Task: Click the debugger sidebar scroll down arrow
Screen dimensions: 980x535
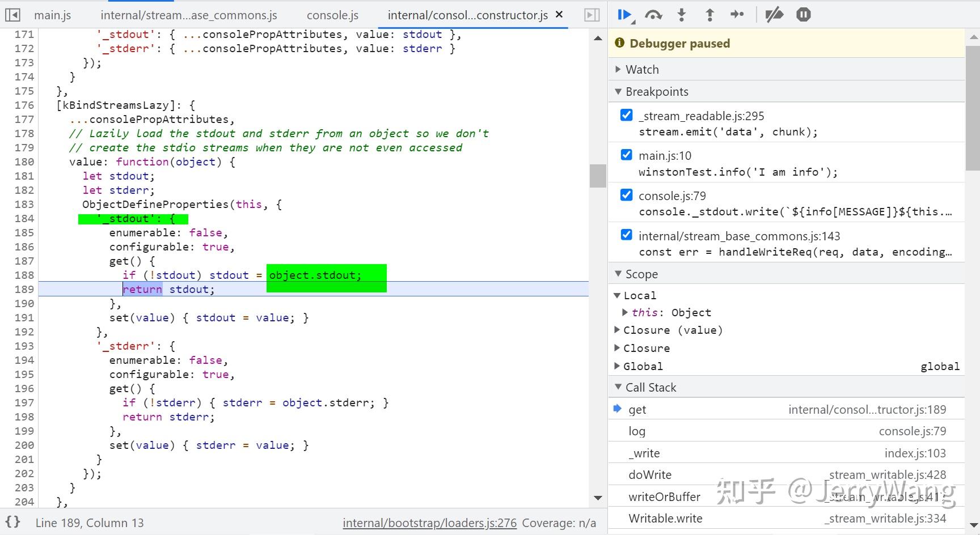Action: click(x=973, y=525)
